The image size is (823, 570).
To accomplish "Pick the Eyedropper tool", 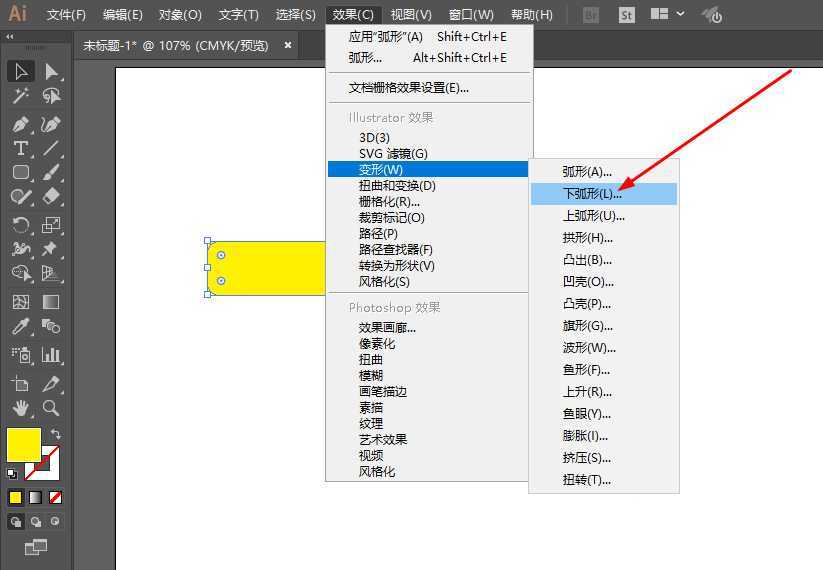I will (21, 326).
